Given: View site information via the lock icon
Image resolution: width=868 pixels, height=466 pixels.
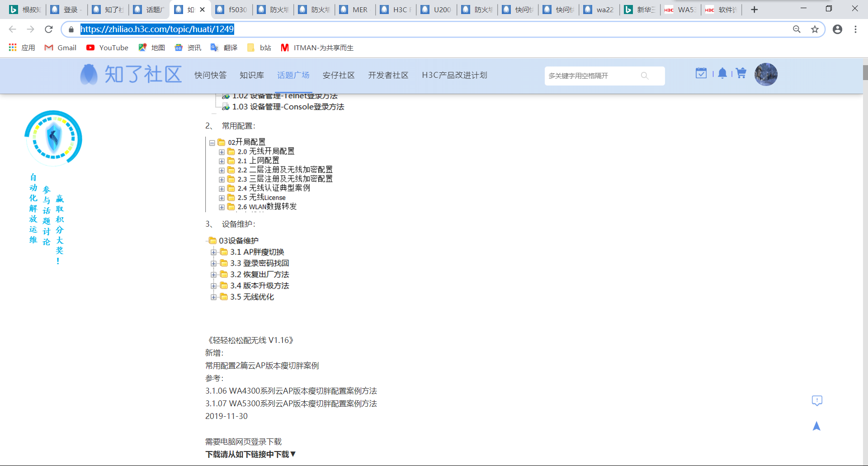Looking at the screenshot, I should [x=71, y=29].
